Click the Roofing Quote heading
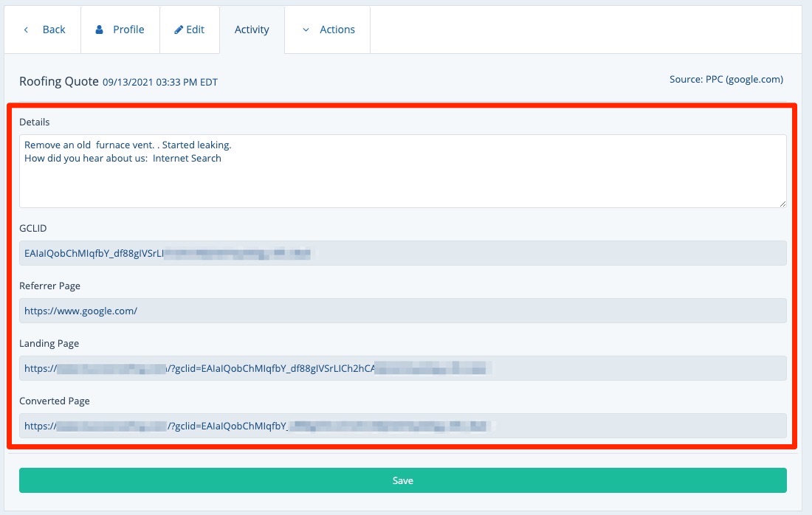812x515 pixels. coord(59,81)
